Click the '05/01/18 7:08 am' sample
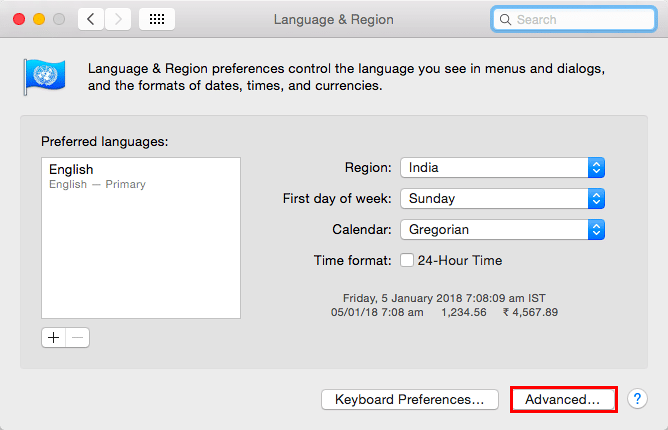This screenshot has width=668, height=430. (x=377, y=312)
